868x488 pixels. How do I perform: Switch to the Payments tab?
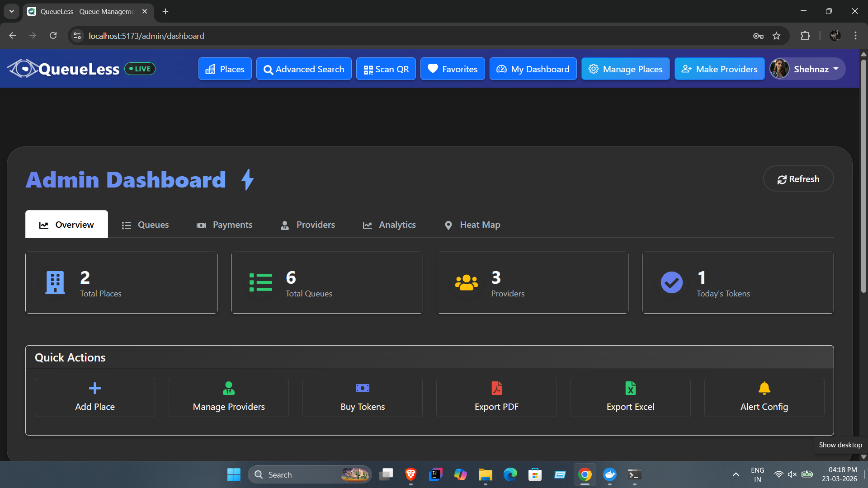(224, 224)
